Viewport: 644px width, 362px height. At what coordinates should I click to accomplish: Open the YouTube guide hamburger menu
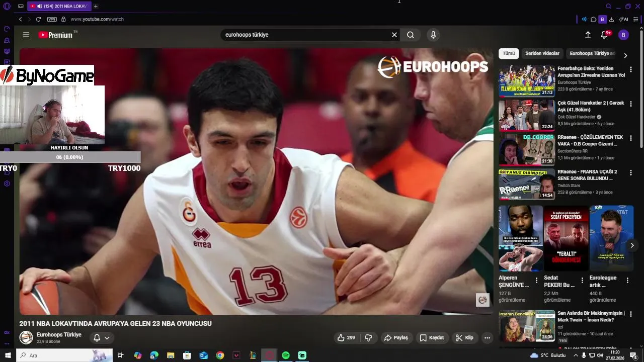pos(26,35)
